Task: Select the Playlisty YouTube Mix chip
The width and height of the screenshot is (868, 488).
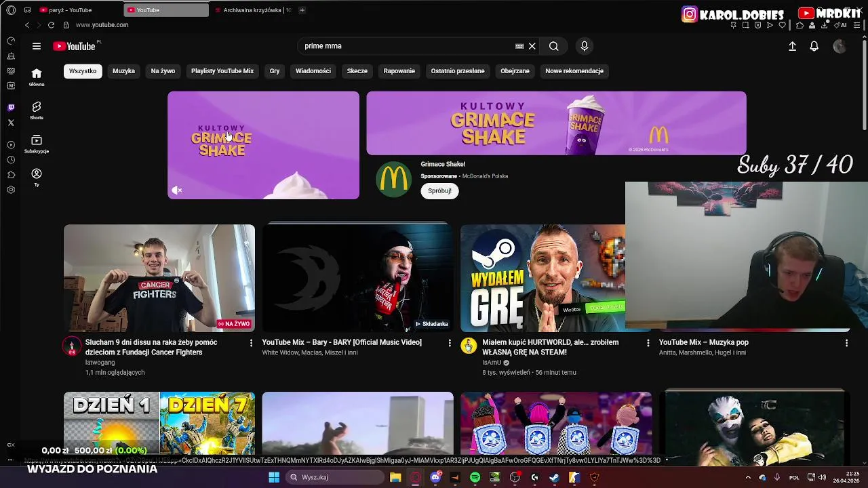Action: (222, 71)
